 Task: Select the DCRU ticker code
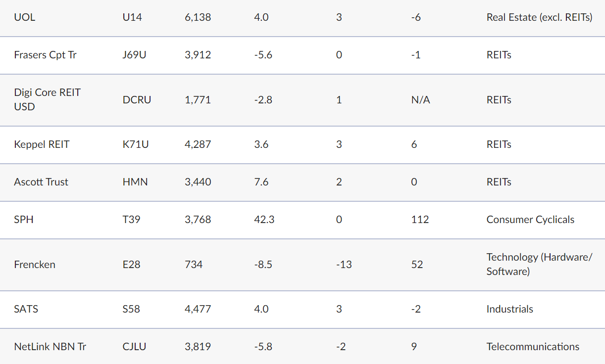pyautogui.click(x=137, y=100)
